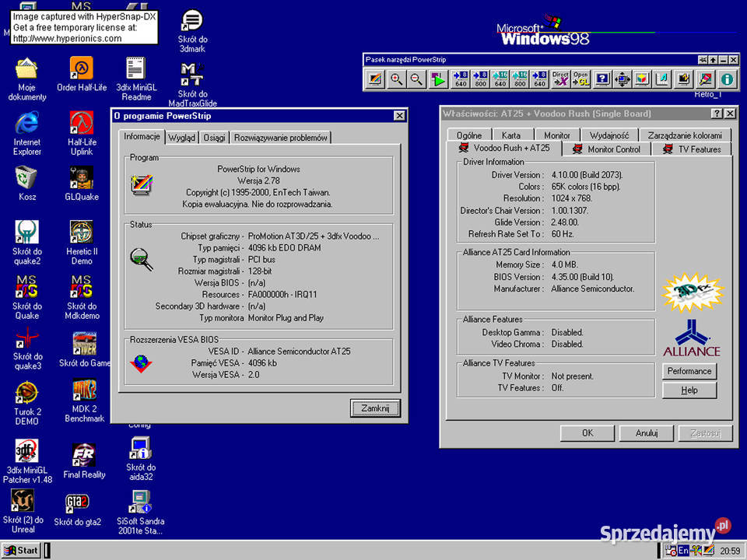Click the OpenGL toolbar button
The width and height of the screenshot is (747, 560).
tap(580, 79)
